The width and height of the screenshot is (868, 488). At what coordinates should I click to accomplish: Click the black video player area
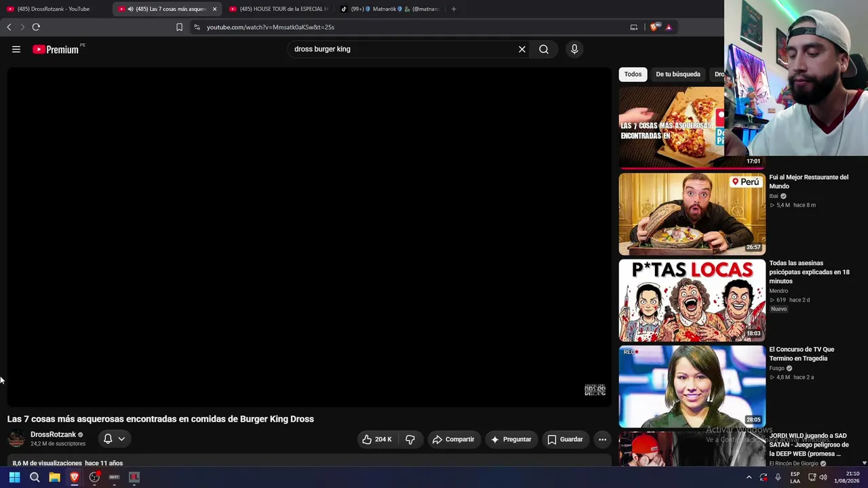(309, 237)
